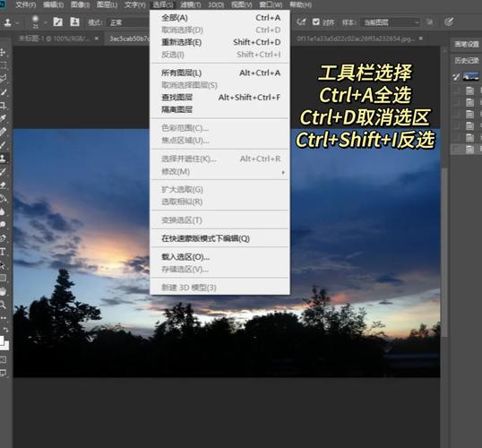Set history brush source on the last history state
This screenshot has height=448, width=482.
[x=457, y=150]
